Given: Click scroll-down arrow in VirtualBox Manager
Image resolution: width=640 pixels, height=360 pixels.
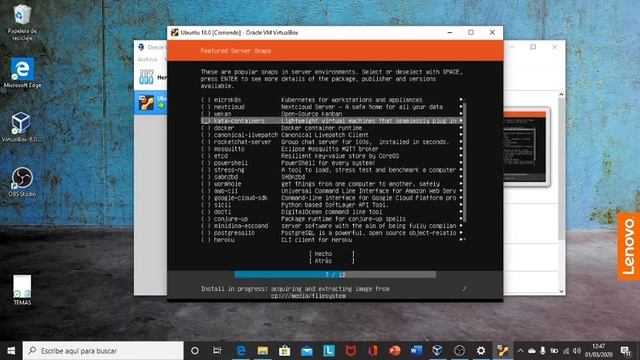Looking at the screenshot, I should tap(561, 291).
